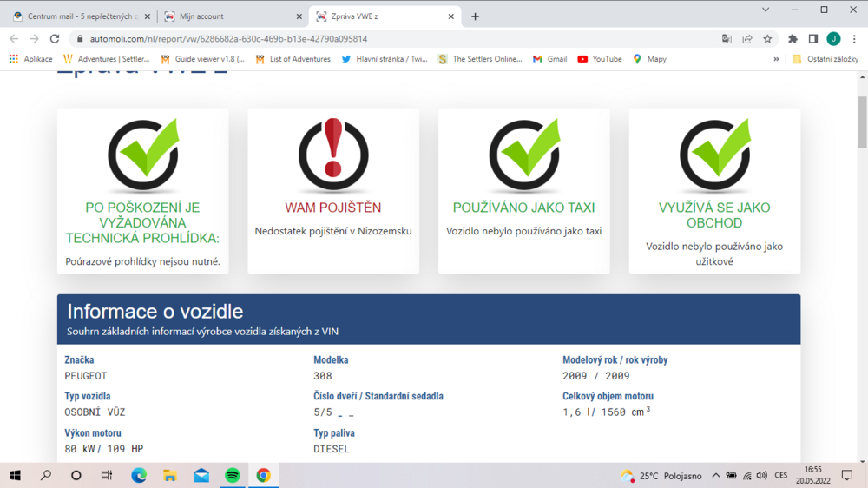868x488 pixels.
Task: Open the Aplikace apps shortcut
Action: [30, 59]
